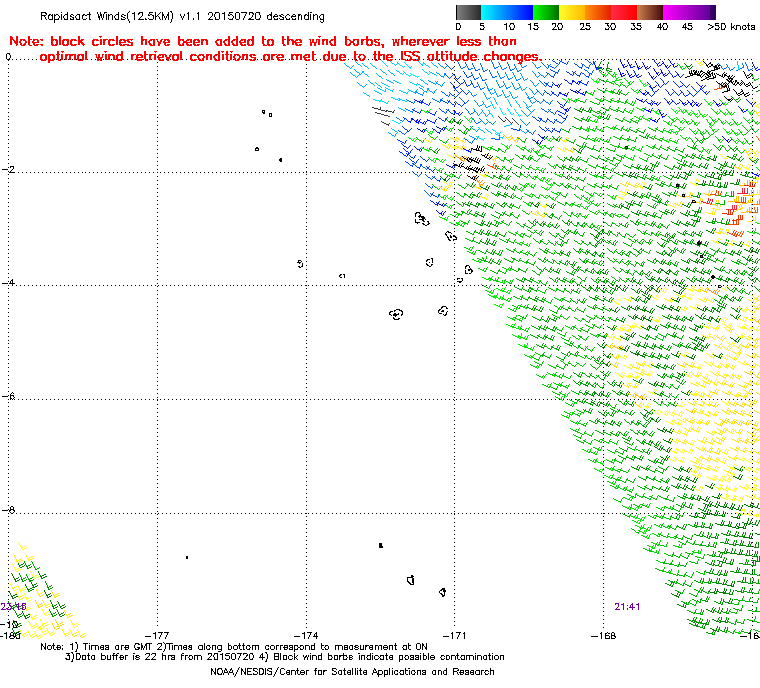
Task: Click the -171 longitude axis label
Action: pyautogui.click(x=454, y=635)
